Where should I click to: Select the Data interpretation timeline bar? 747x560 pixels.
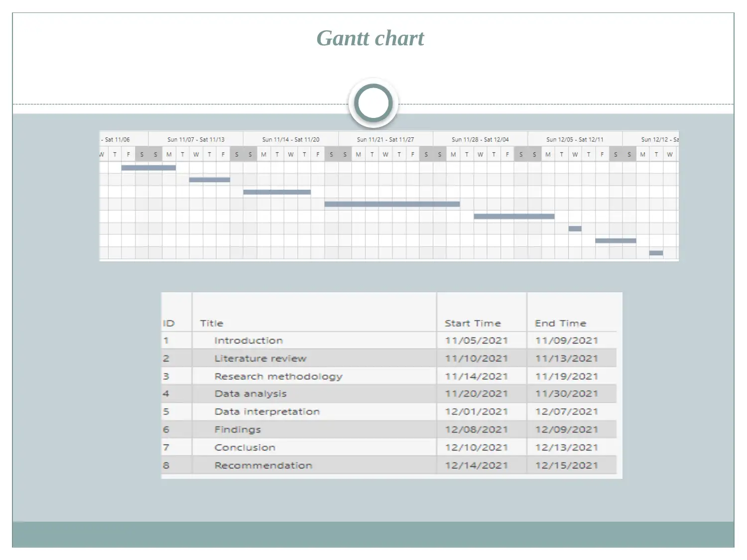point(514,217)
